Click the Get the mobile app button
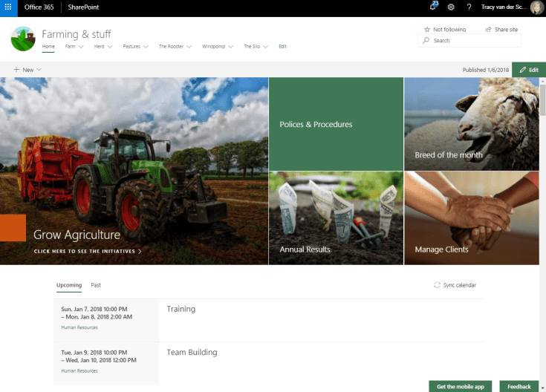 click(x=460, y=386)
